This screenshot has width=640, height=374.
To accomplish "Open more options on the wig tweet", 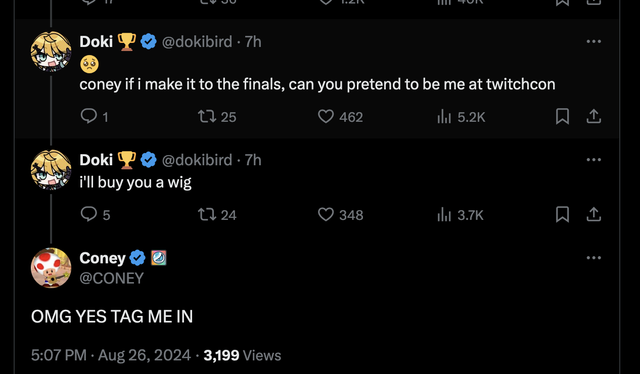I will [593, 160].
